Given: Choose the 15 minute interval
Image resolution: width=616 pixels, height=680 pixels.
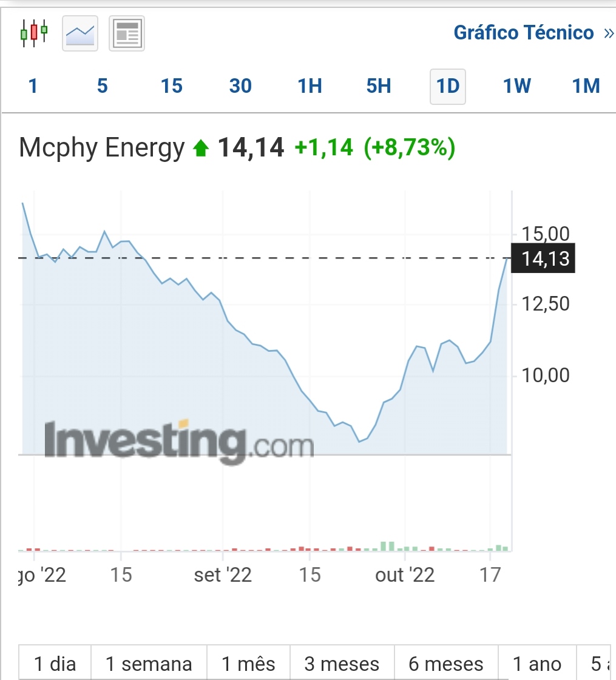Looking at the screenshot, I should [x=171, y=86].
